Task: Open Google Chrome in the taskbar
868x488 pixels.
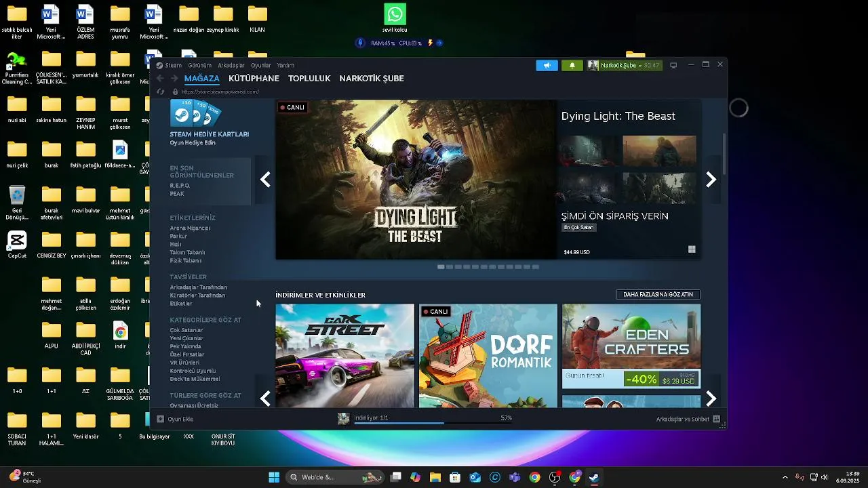Action: coord(535,477)
